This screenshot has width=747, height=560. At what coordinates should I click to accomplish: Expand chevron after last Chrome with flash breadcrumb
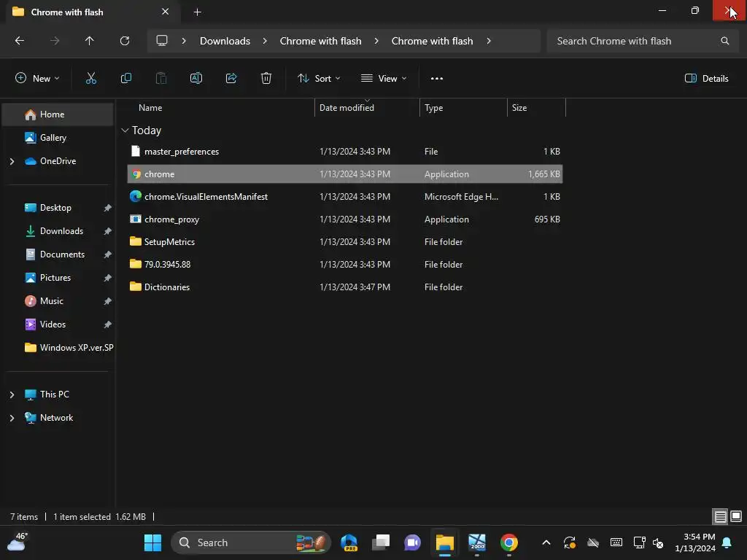tap(489, 41)
